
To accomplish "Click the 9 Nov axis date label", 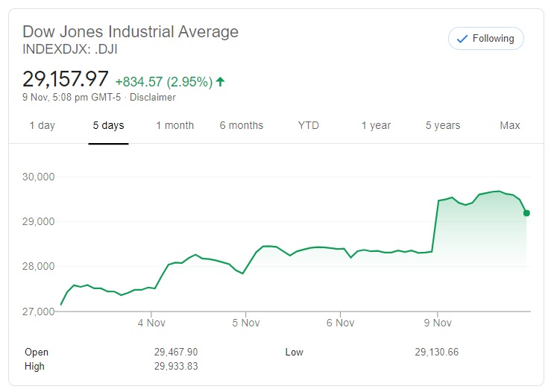I will point(438,323).
